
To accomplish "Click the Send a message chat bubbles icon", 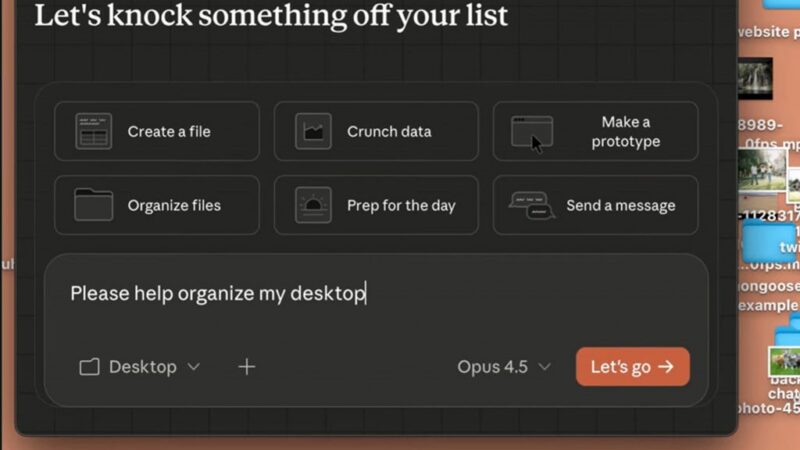I will 532,205.
